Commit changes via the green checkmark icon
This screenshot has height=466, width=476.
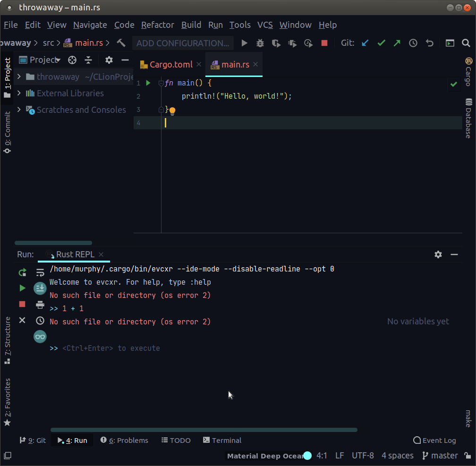(381, 42)
